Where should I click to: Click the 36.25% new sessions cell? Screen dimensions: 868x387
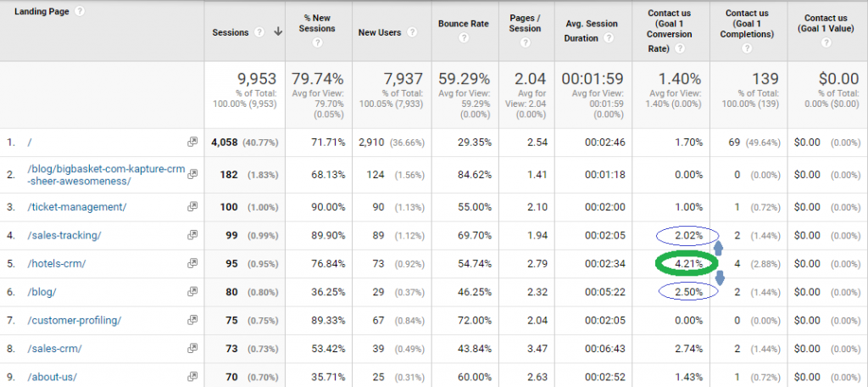point(327,292)
